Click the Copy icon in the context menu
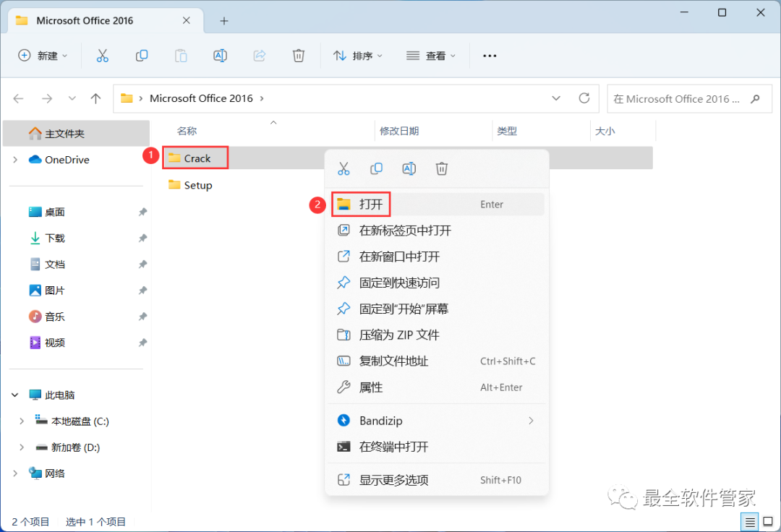 coord(376,168)
